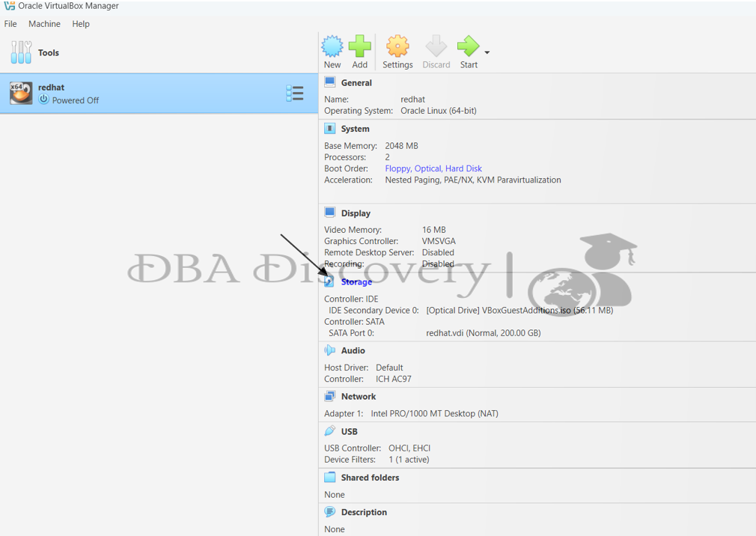Image resolution: width=756 pixels, height=536 pixels.
Task: Click the Storage section heading link
Action: [356, 282]
